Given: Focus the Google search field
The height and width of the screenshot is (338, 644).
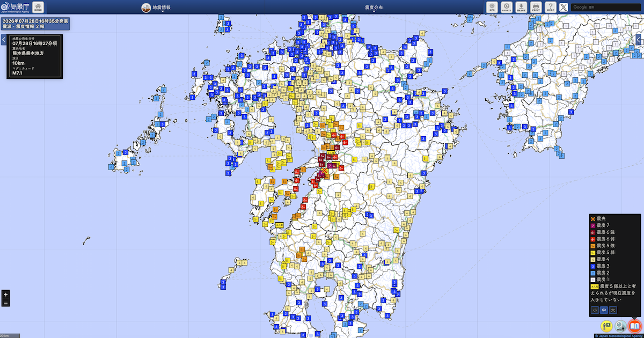Looking at the screenshot, I should pyautogui.click(x=605, y=8).
